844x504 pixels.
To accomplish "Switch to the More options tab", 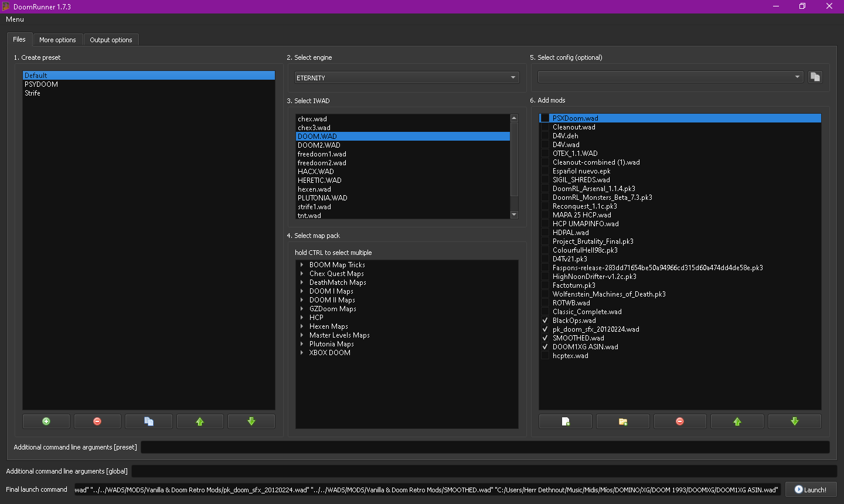I will pyautogui.click(x=57, y=40).
